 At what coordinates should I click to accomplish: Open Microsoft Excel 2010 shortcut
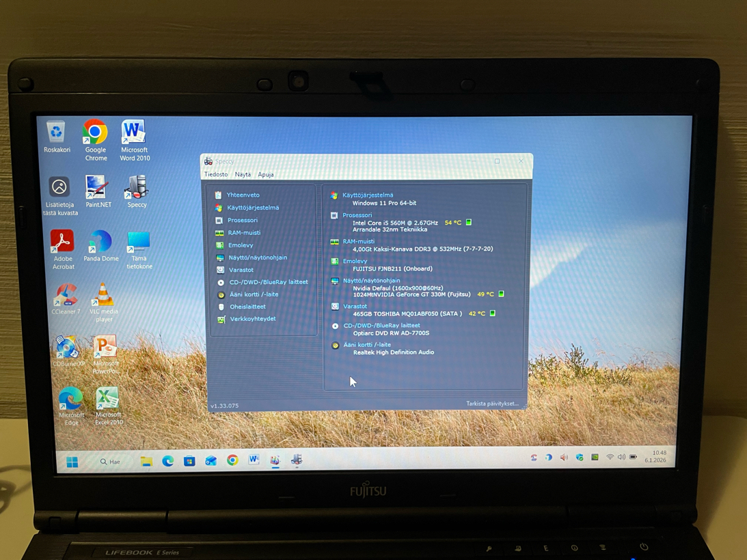pos(107,401)
